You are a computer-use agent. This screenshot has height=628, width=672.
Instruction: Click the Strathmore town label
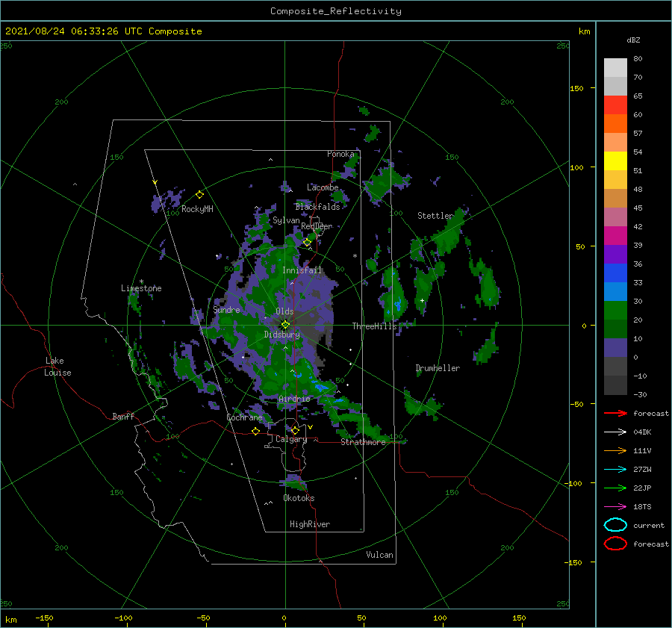[363, 442]
